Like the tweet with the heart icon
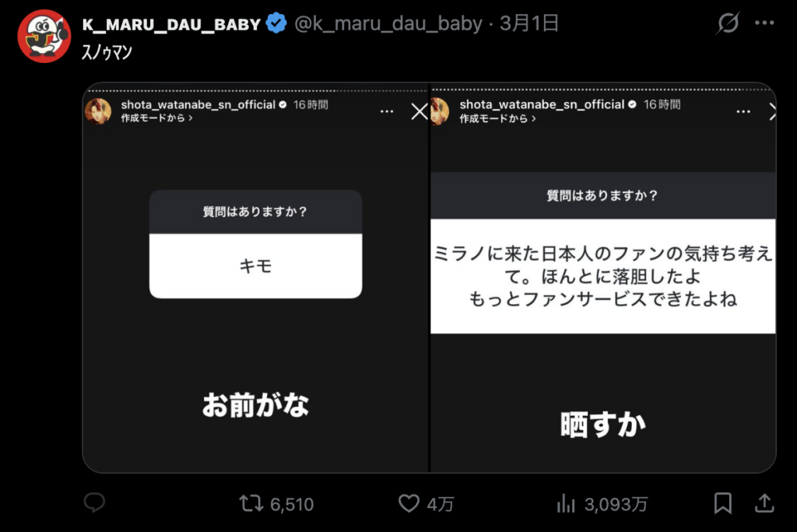The width and height of the screenshot is (797, 532). 426,503
